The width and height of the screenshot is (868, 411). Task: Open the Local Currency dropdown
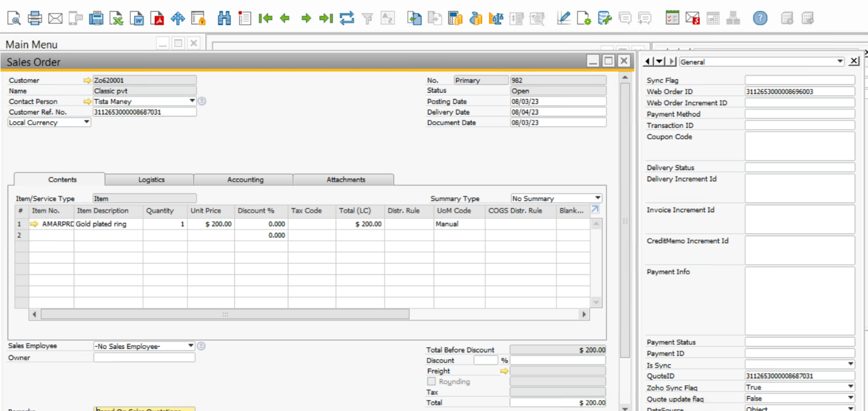coord(87,123)
